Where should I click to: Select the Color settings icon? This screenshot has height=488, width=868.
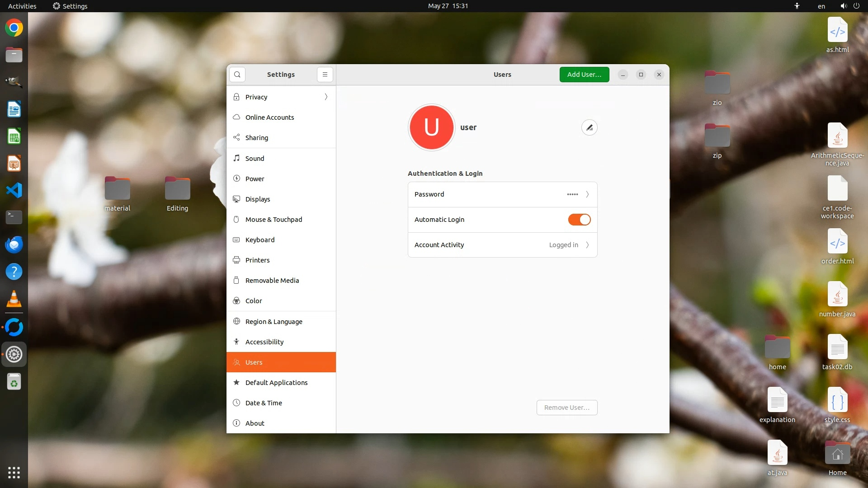(236, 301)
